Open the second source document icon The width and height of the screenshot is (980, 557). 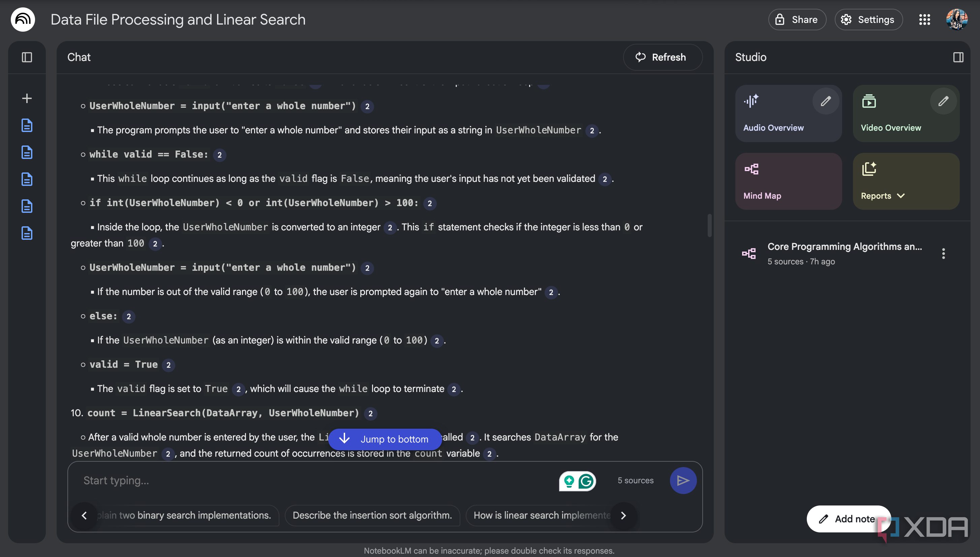27,152
